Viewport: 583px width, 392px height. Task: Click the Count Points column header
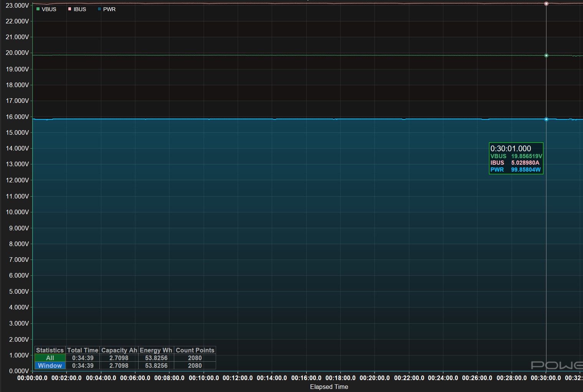pyautogui.click(x=195, y=350)
